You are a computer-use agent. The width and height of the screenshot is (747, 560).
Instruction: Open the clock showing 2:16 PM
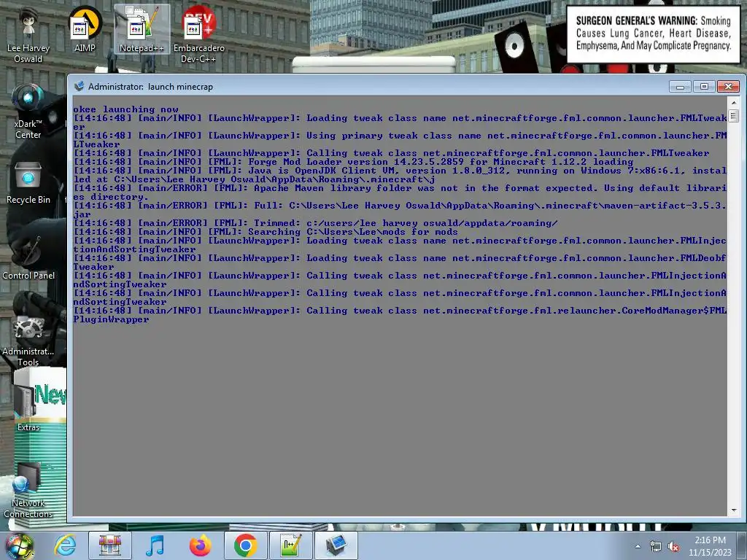[710, 546]
